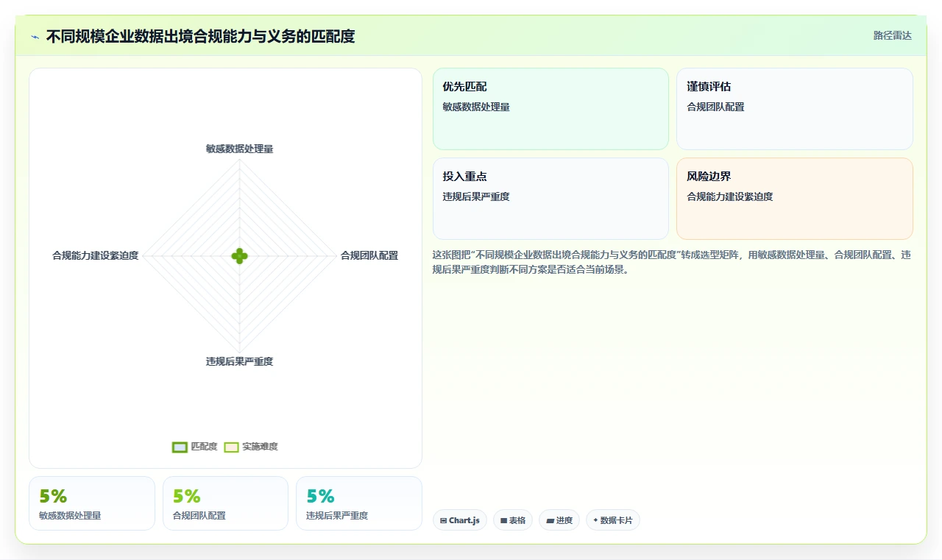Open the 投入重点 card
Image resolution: width=942 pixels, height=560 pixels.
click(x=550, y=199)
